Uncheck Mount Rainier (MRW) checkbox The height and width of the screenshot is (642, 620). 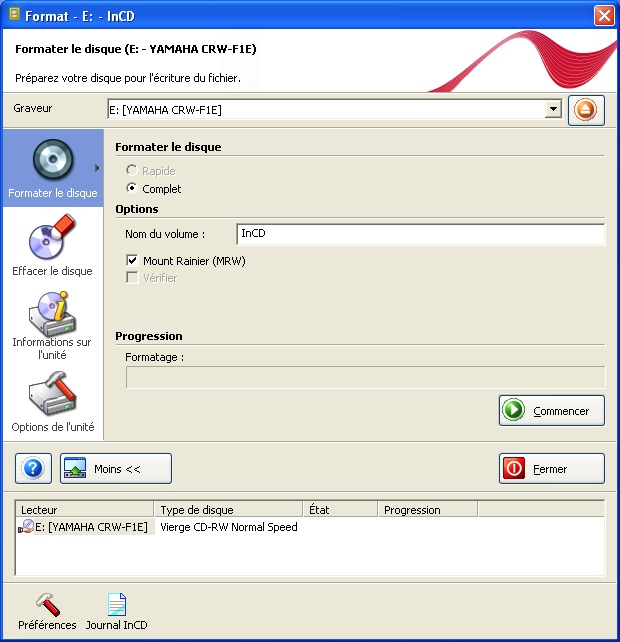(132, 260)
